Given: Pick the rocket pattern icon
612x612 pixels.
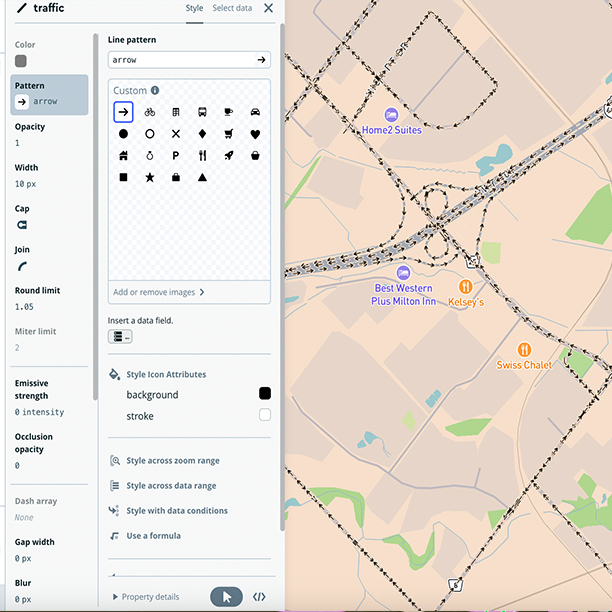Looking at the screenshot, I should click(x=229, y=156).
